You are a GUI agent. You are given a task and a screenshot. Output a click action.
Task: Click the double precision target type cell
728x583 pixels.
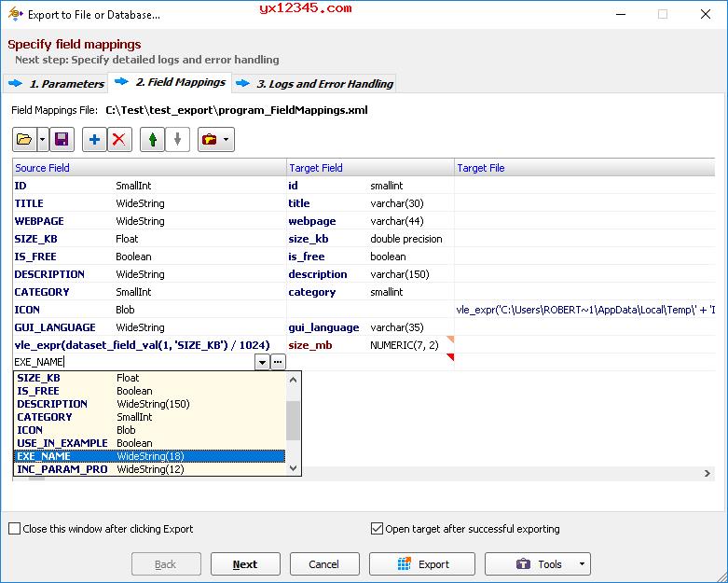coord(406,239)
